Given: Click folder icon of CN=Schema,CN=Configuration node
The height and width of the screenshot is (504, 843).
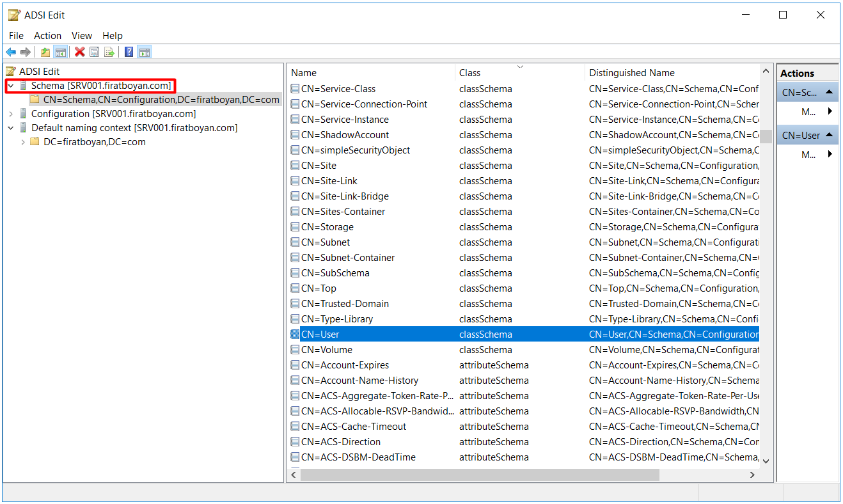Looking at the screenshot, I should coord(35,100).
